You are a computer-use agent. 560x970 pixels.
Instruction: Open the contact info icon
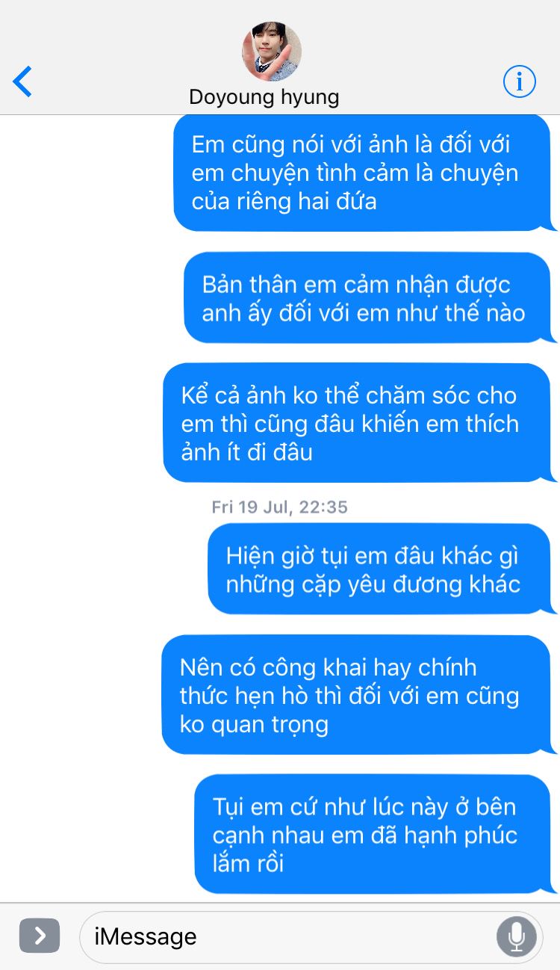point(519,81)
